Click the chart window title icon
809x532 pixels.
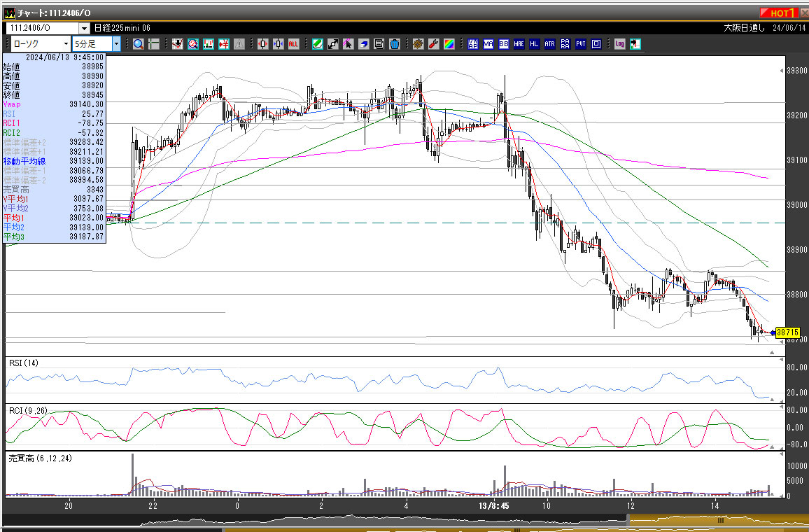pos(9,13)
